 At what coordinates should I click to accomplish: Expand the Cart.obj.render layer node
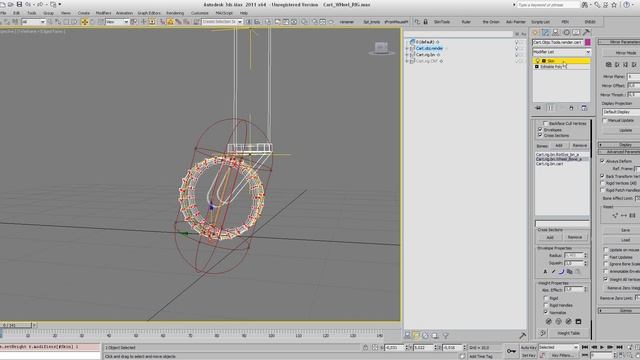[x=407, y=49]
